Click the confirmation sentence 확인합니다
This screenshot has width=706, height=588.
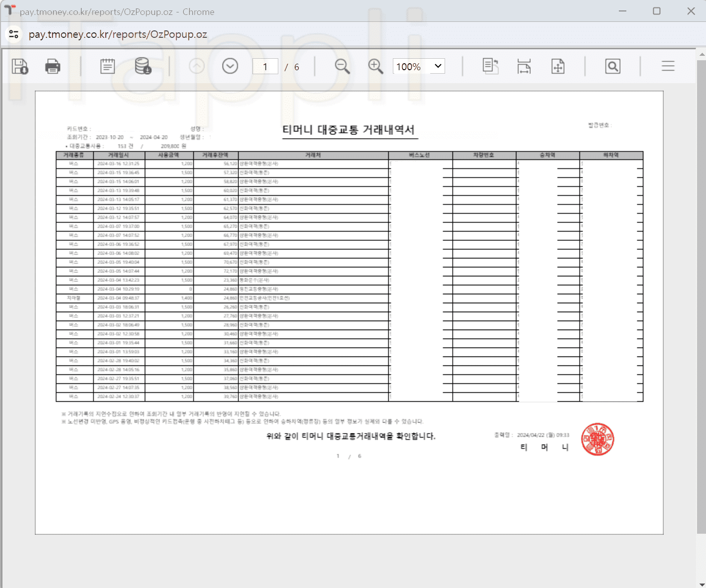351,437
